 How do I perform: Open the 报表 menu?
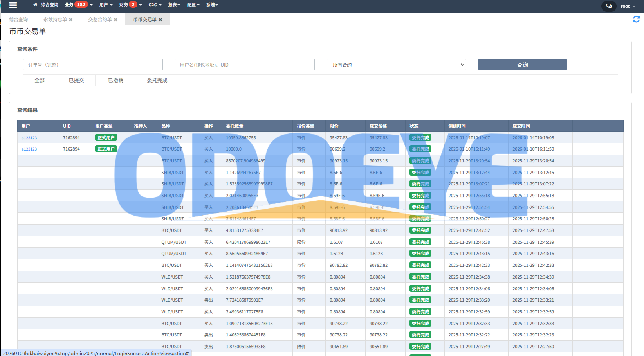point(174,5)
